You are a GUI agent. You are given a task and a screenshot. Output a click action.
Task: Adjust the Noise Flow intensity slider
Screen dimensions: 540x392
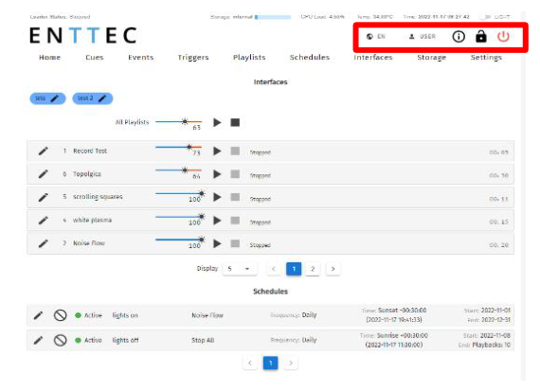pos(179,240)
